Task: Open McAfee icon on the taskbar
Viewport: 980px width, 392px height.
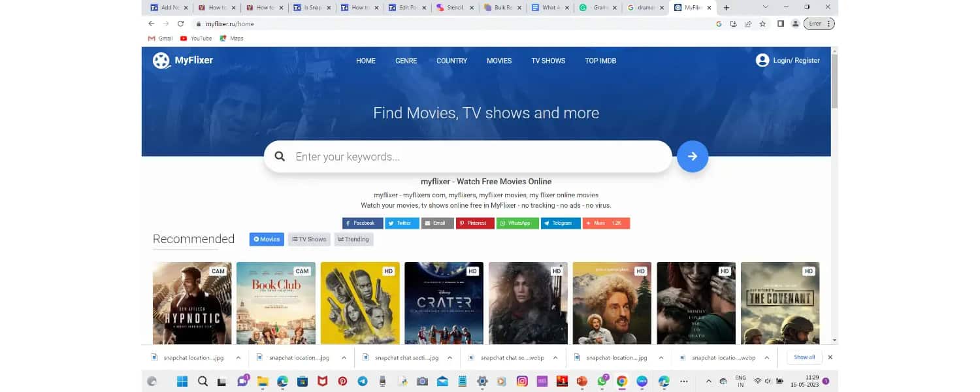Action: [x=322, y=381]
